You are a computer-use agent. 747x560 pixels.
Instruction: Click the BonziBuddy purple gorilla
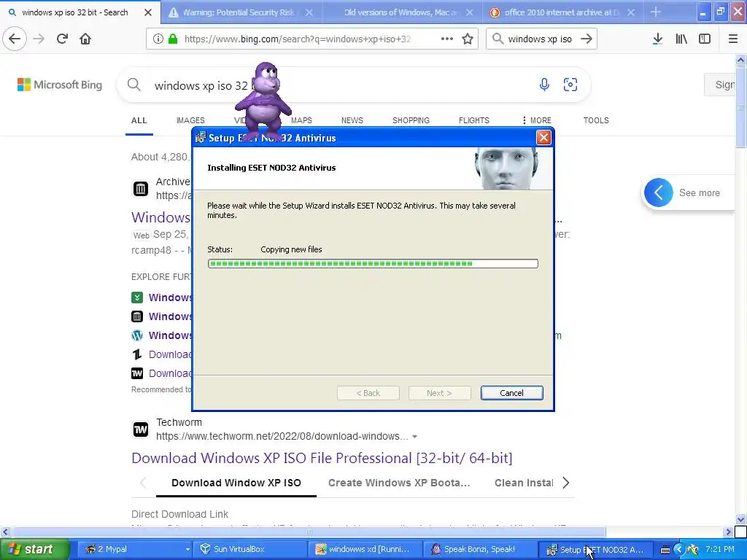click(264, 101)
